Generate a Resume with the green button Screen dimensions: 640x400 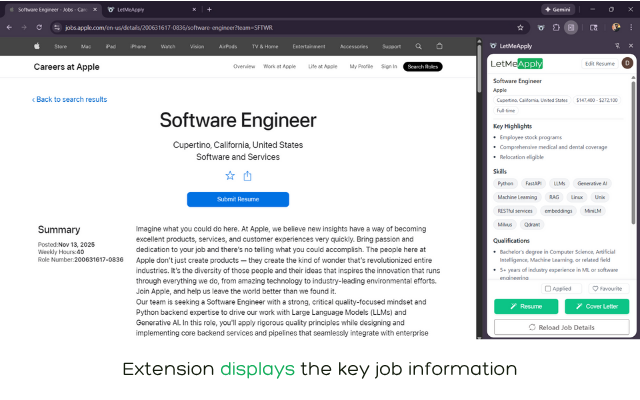526,306
